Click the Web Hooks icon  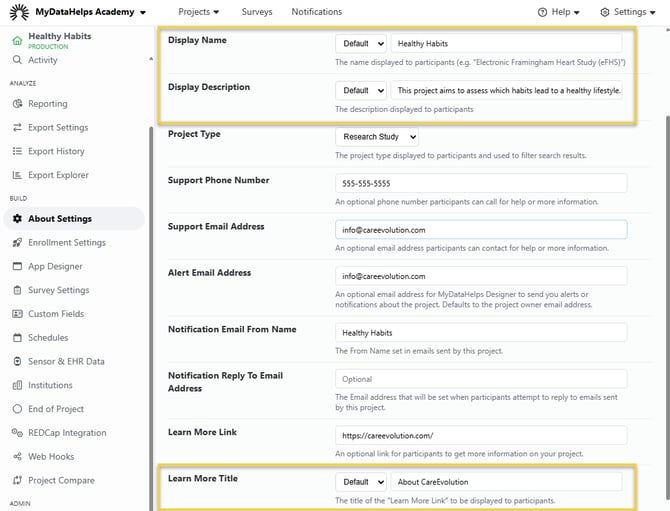click(x=18, y=457)
